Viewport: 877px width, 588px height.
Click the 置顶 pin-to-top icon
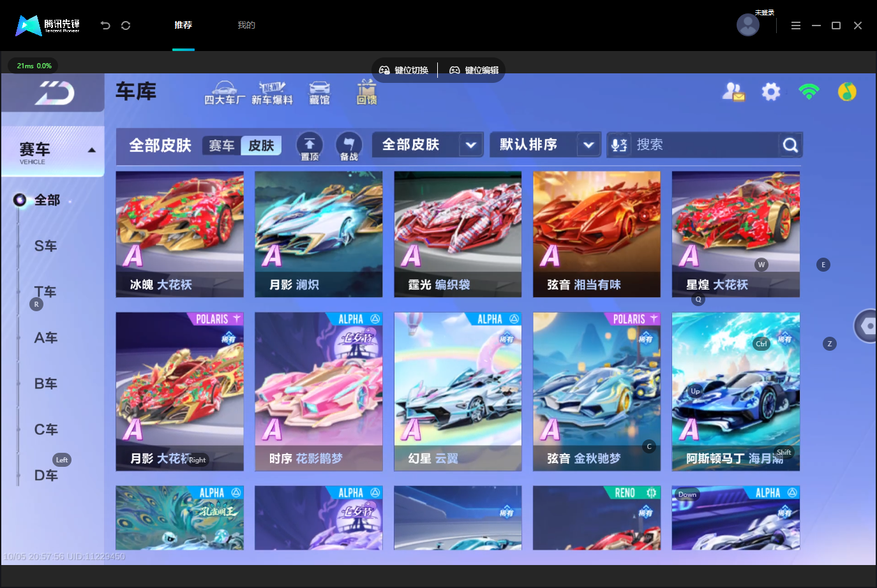point(310,146)
